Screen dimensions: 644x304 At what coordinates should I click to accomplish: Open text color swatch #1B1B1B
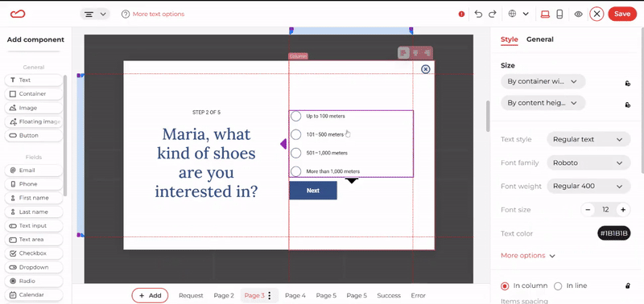pyautogui.click(x=614, y=233)
